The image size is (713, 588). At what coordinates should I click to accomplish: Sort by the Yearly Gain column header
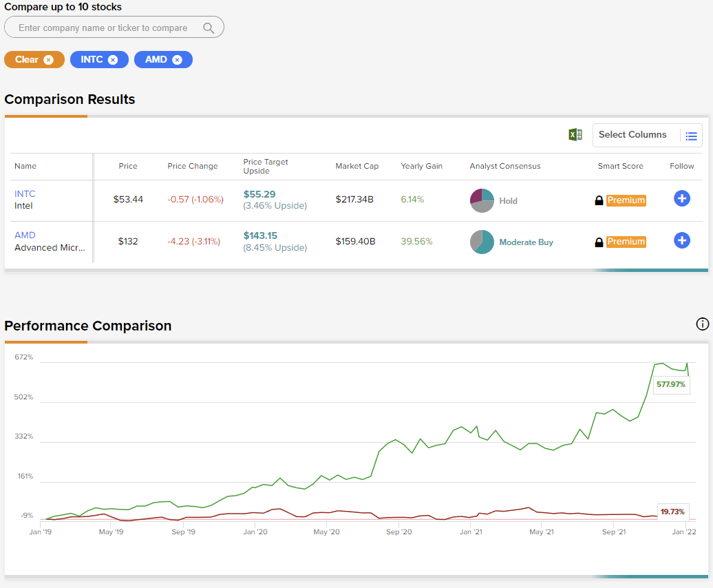click(x=421, y=166)
